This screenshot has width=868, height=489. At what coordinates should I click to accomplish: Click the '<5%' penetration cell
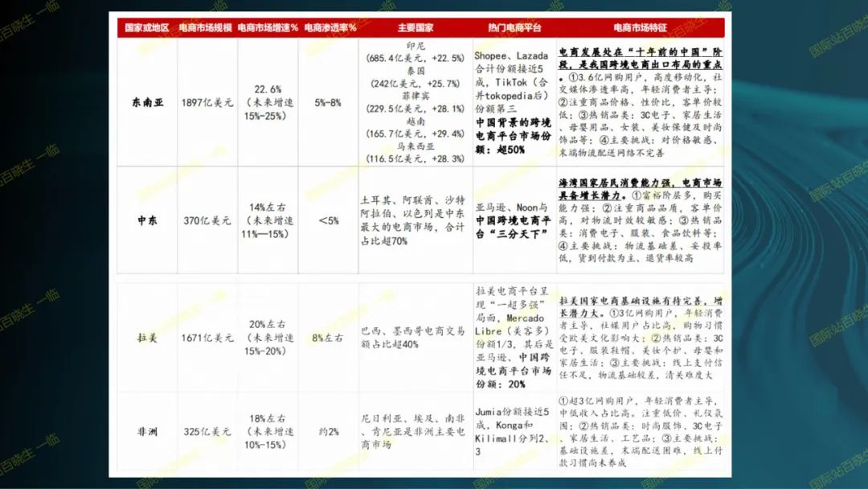click(328, 220)
